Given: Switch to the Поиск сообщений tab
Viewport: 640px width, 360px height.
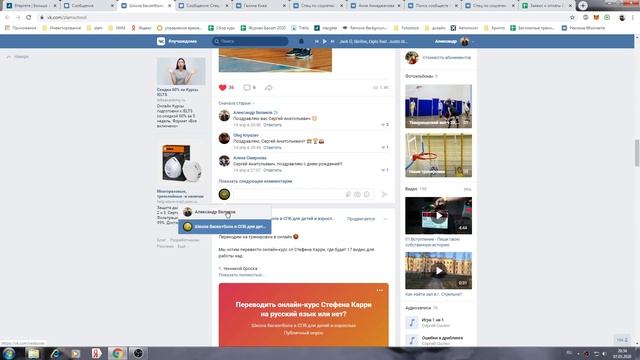Looking at the screenshot, I should click(432, 6).
